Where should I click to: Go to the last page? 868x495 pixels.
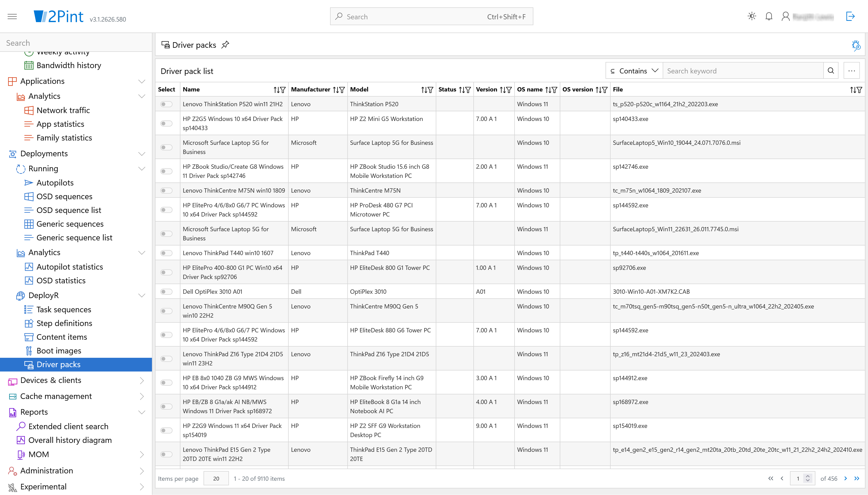coord(857,478)
